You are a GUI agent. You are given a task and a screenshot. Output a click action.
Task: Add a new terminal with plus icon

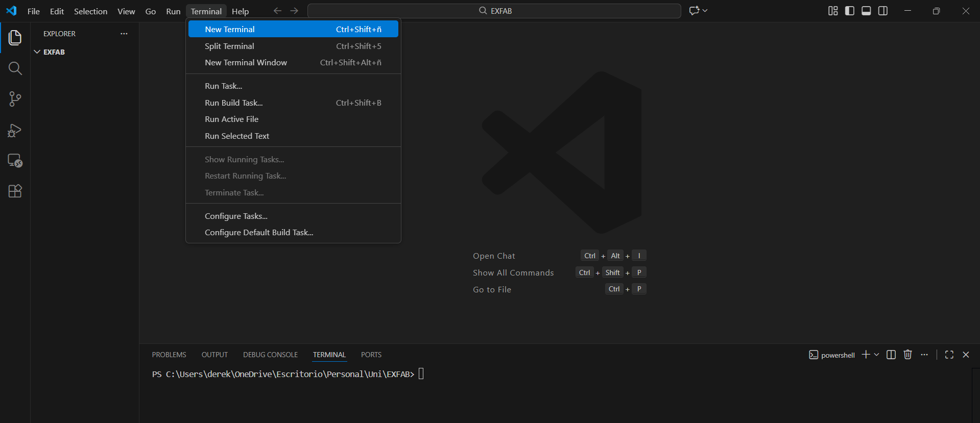click(866, 355)
